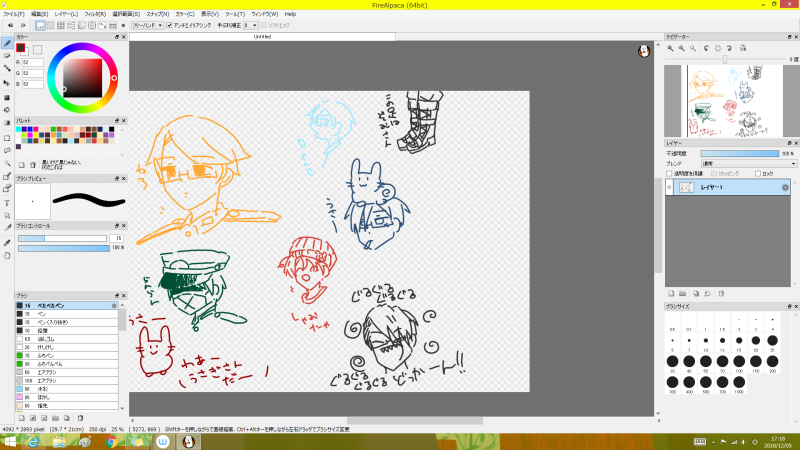Open the ブレンド mode dropdown

pos(749,164)
